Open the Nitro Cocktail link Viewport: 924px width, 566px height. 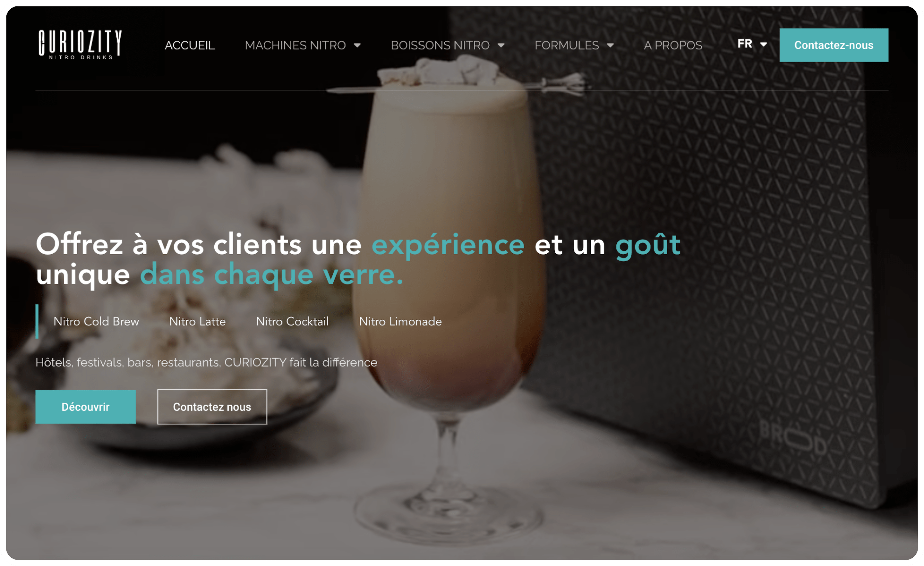point(292,322)
